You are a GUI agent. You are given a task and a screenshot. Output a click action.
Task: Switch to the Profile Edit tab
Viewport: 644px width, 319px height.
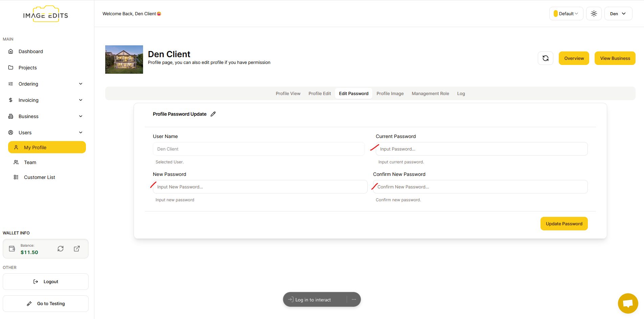(x=319, y=94)
